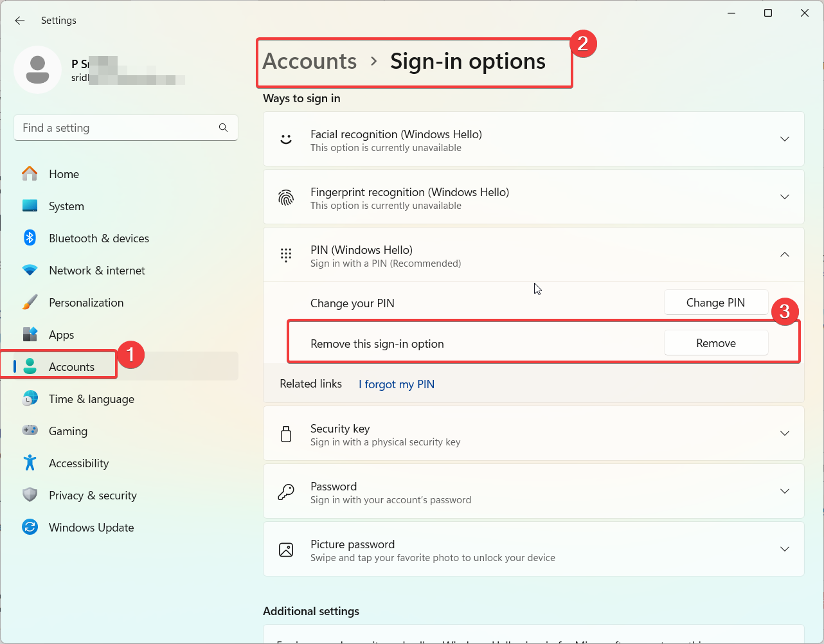Collapse the PIN (Windows Hello) section
This screenshot has height=644, width=824.
click(x=784, y=255)
